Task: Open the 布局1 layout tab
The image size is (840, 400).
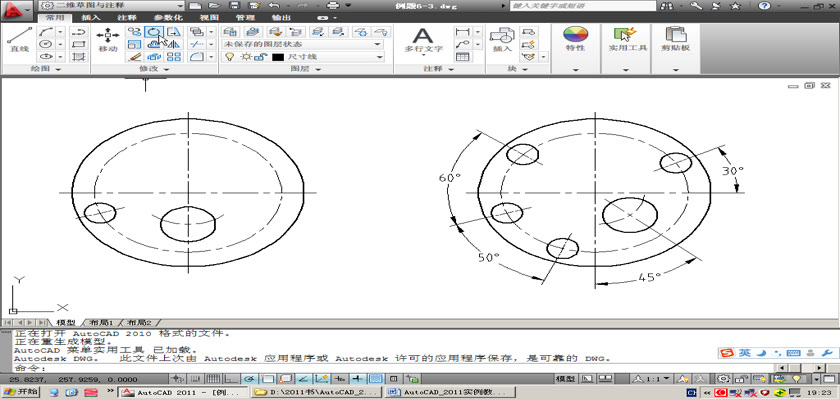Action: [98, 323]
